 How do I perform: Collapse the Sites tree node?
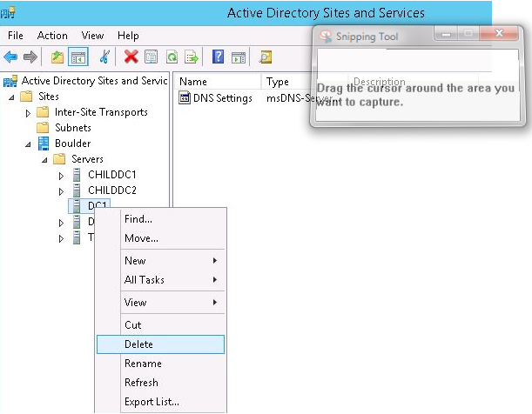[x=11, y=97]
